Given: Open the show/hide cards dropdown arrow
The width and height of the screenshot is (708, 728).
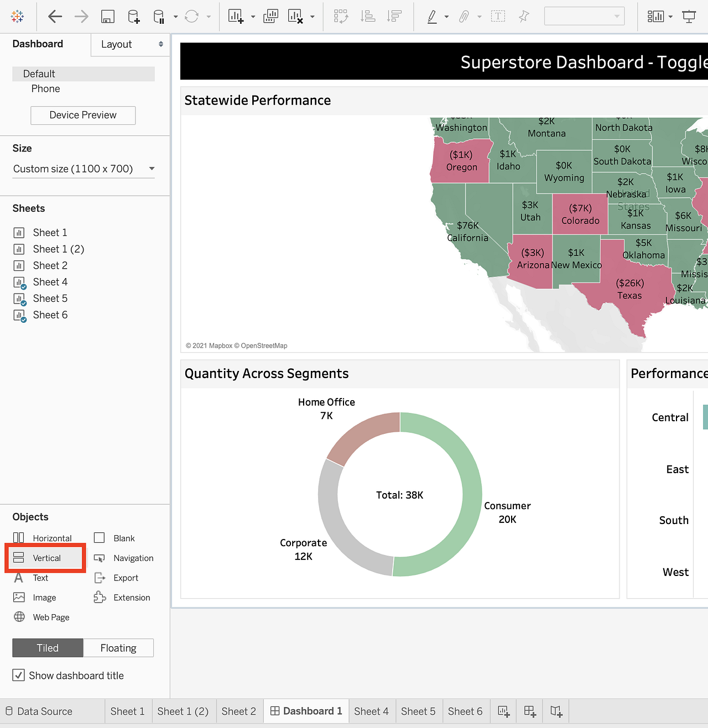Looking at the screenshot, I should click(670, 17).
